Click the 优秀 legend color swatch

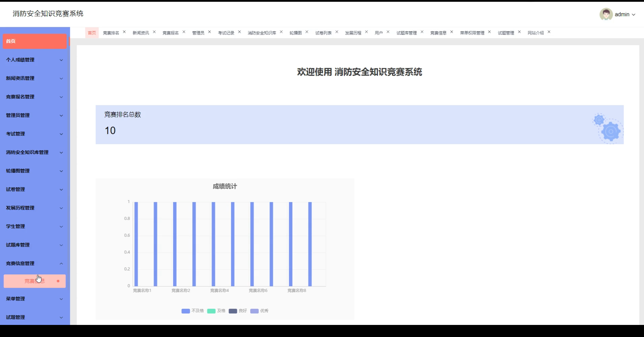pos(254,311)
